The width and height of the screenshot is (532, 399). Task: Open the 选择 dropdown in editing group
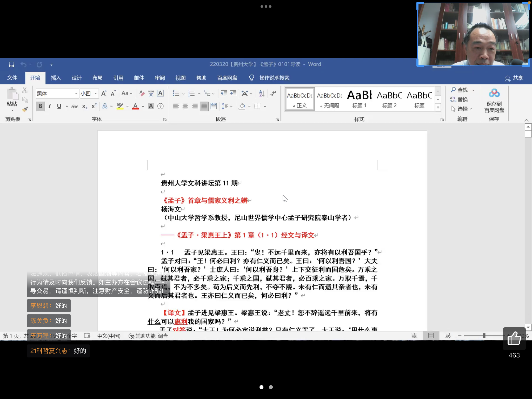[462, 109]
